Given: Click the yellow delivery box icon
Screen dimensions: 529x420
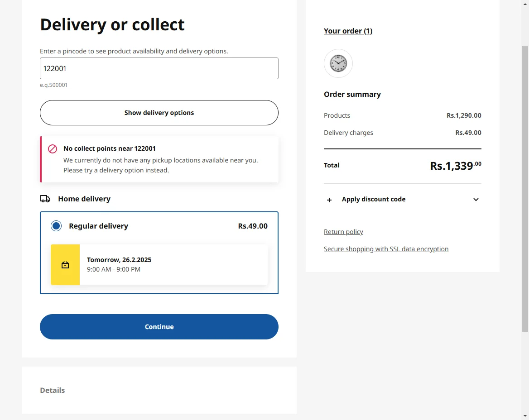Looking at the screenshot, I should point(65,265).
